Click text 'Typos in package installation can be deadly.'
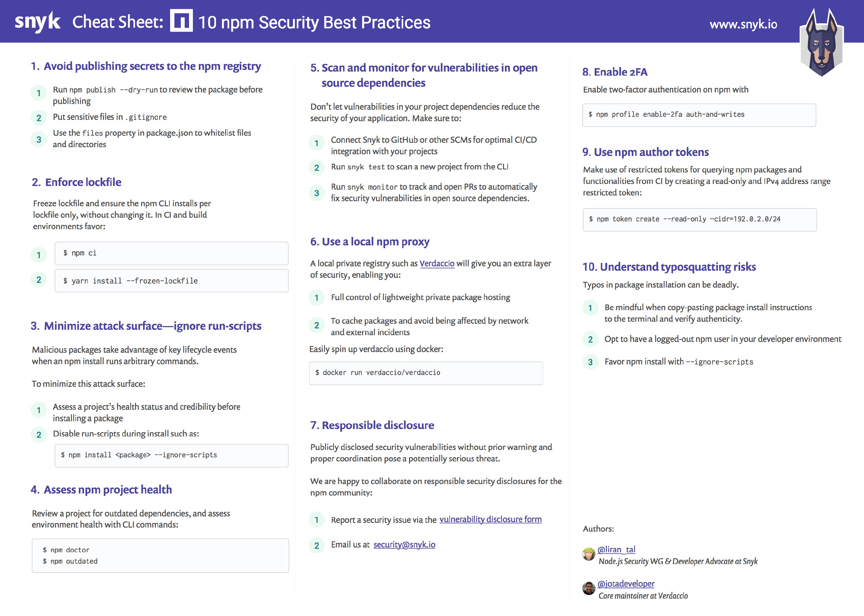 tap(661, 285)
